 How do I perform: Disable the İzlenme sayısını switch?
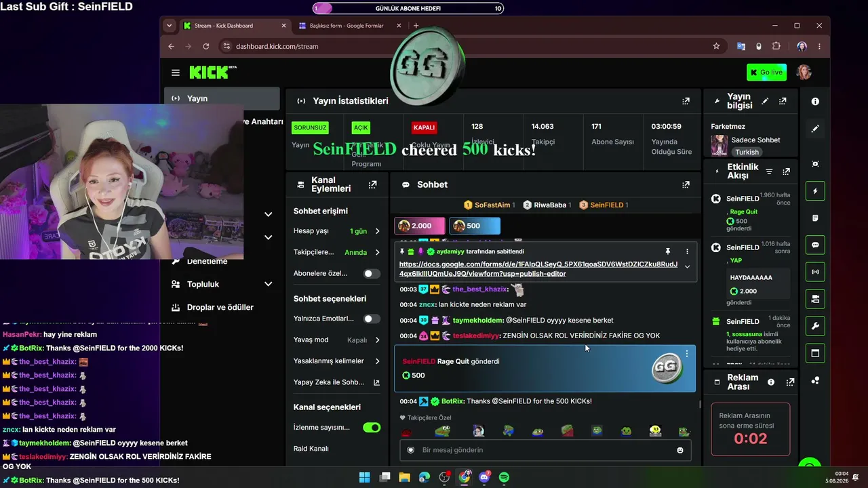(372, 428)
